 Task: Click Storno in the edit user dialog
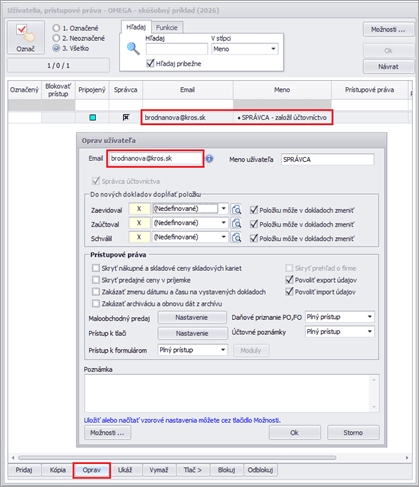[x=353, y=432]
